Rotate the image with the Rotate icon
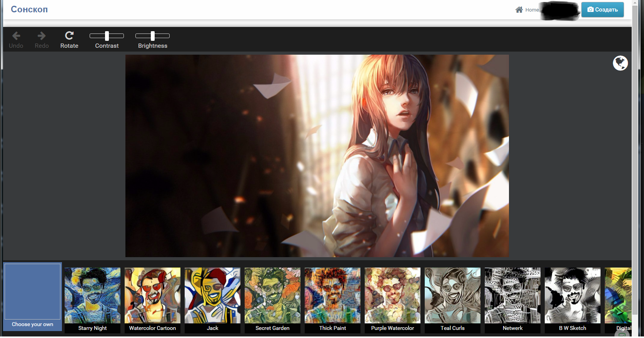 [69, 36]
